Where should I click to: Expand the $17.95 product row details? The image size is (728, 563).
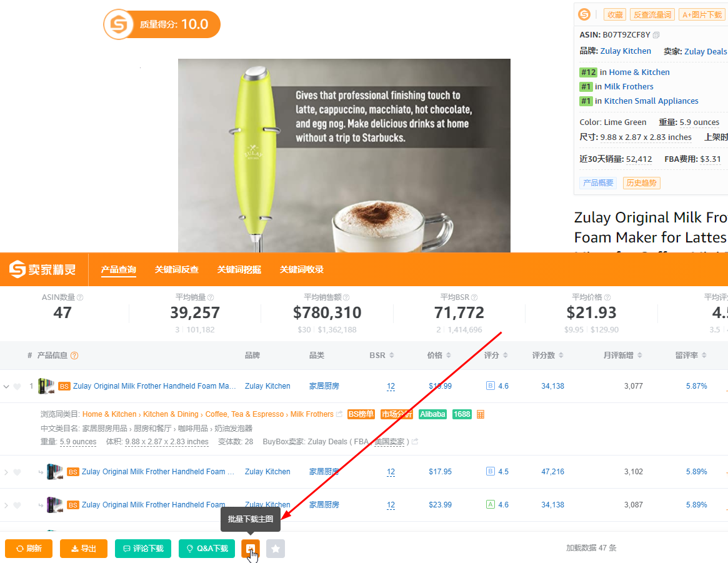[6, 472]
